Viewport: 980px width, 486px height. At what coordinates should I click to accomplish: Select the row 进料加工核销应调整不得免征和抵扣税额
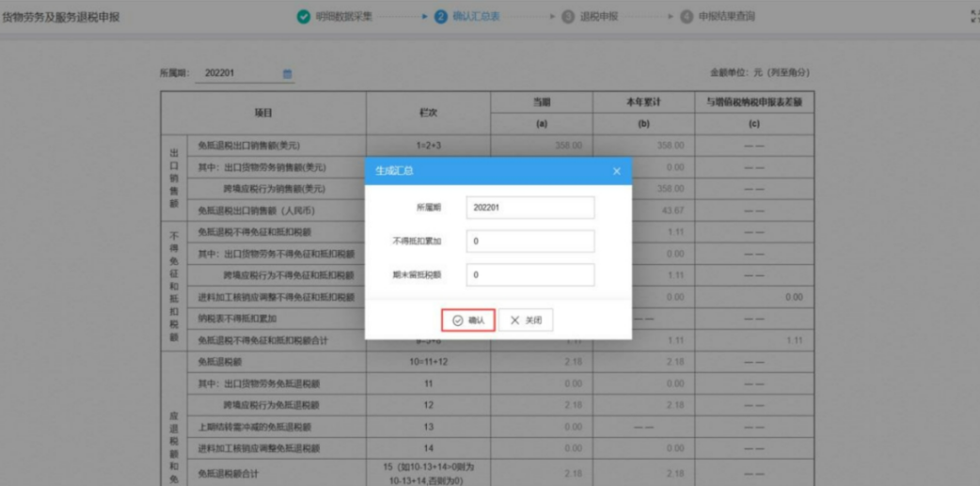coord(276,297)
